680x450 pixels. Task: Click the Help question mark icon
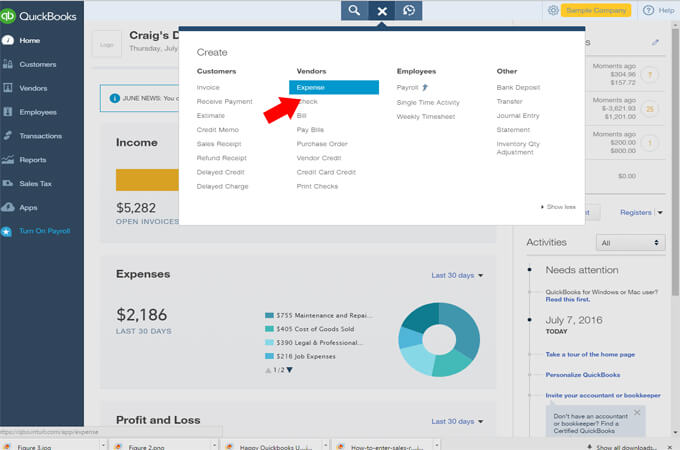tap(648, 10)
